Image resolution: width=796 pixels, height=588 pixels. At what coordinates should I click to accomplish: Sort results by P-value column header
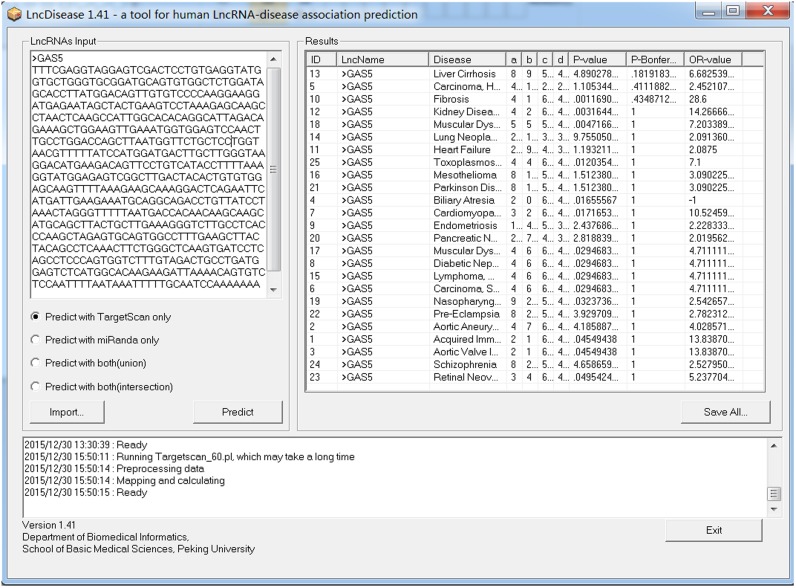coord(597,60)
